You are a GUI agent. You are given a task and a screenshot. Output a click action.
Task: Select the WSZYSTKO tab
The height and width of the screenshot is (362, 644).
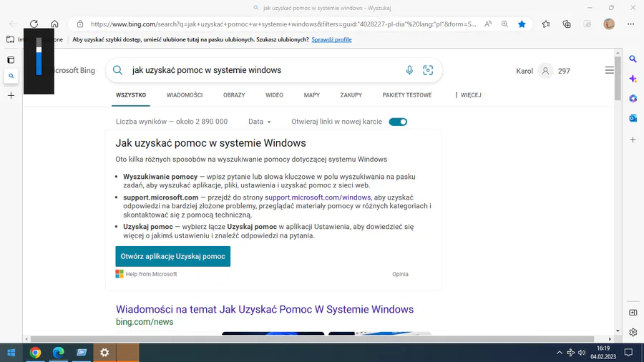click(131, 95)
